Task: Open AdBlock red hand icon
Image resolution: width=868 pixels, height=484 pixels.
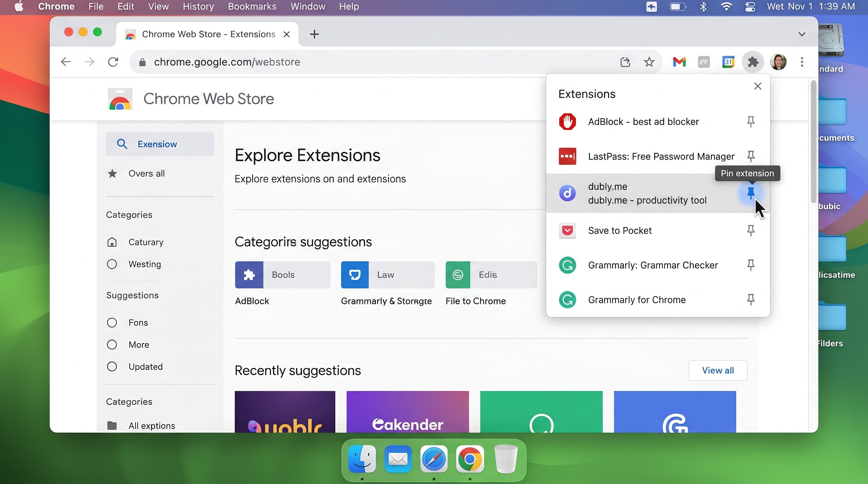Action: [x=567, y=122]
